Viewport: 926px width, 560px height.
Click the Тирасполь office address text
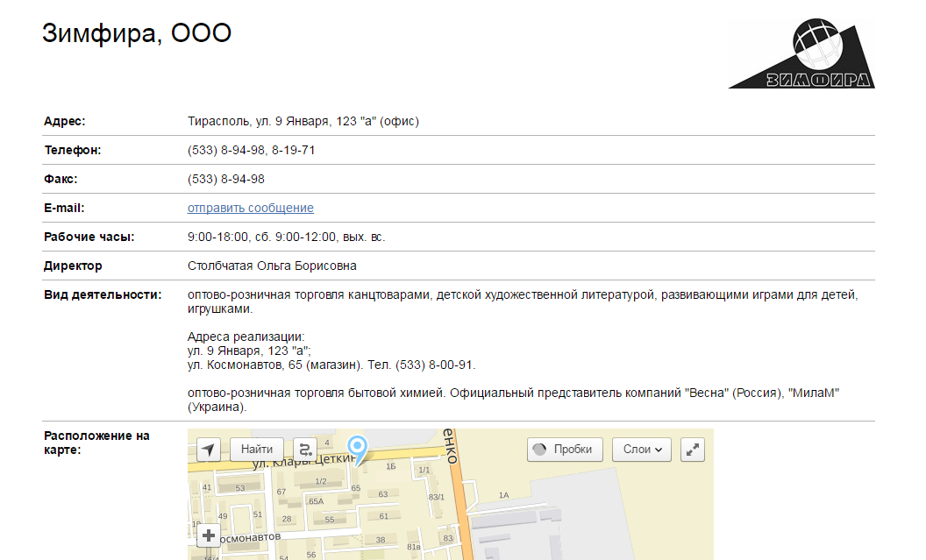[303, 121]
